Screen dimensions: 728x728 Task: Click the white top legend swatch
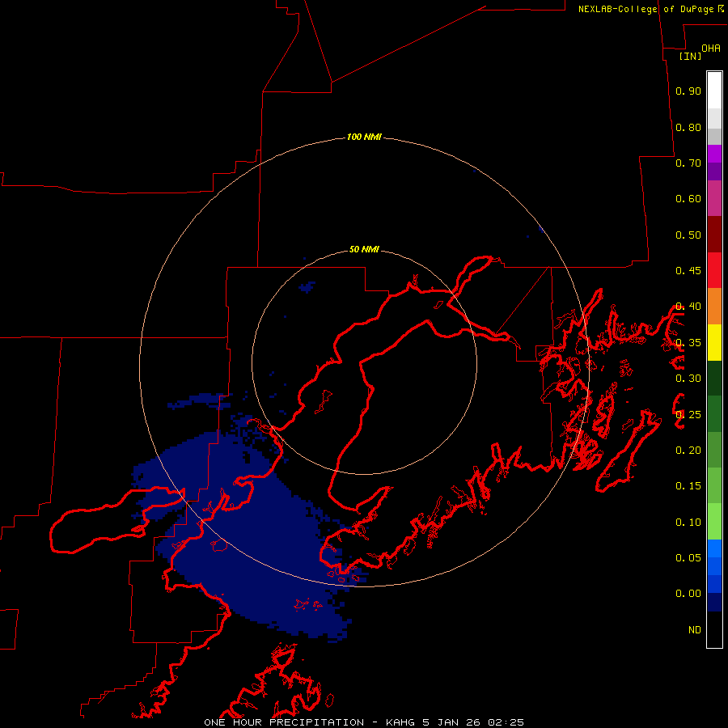[714, 90]
